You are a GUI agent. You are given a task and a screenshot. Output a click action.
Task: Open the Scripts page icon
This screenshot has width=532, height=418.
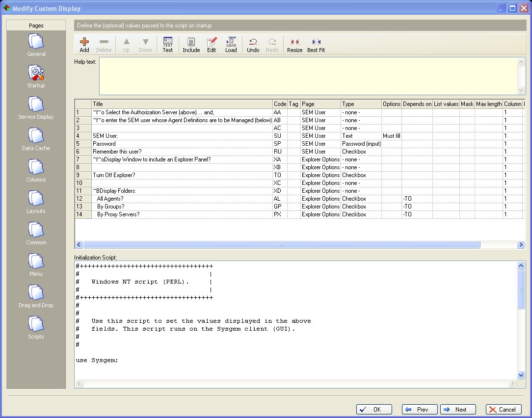coord(36,327)
